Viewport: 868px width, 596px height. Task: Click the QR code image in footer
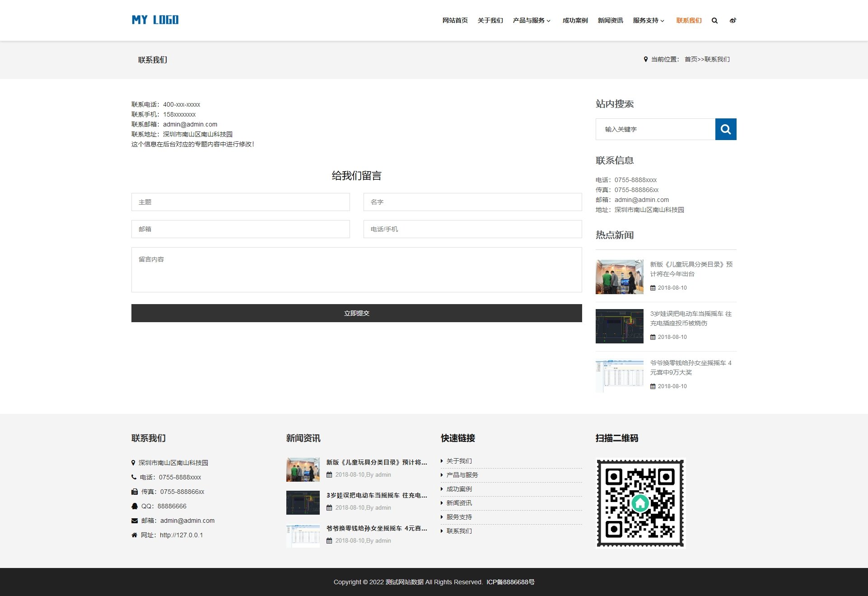(x=640, y=503)
